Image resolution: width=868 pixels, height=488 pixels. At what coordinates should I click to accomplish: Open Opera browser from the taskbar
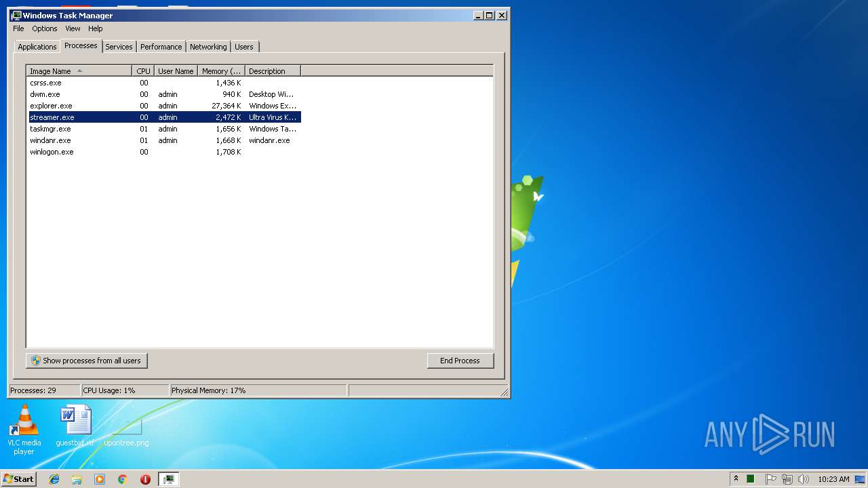click(x=145, y=479)
